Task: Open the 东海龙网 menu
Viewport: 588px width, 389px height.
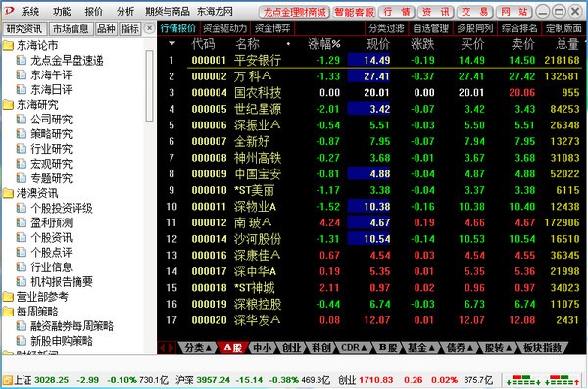Action: click(215, 12)
